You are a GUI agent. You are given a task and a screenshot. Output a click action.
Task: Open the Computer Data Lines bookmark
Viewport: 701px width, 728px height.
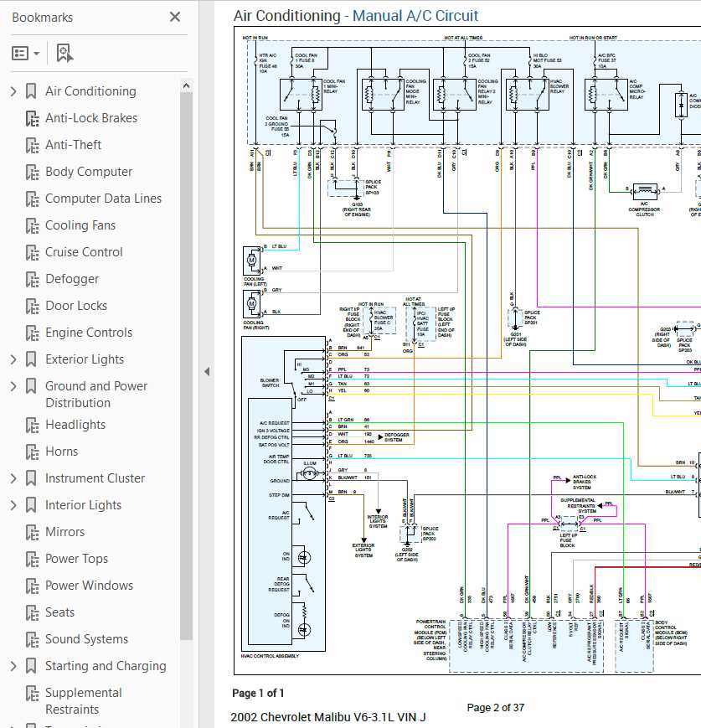tap(103, 199)
